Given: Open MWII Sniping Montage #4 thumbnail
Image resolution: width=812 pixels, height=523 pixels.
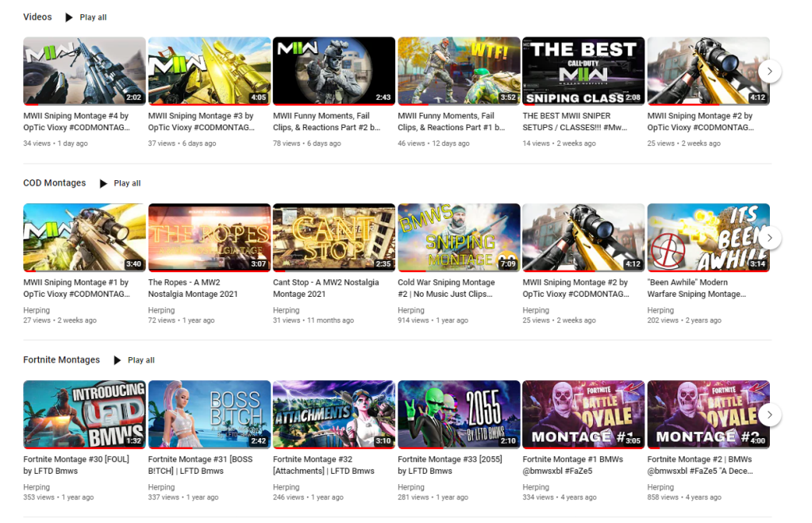Looking at the screenshot, I should 84,71.
